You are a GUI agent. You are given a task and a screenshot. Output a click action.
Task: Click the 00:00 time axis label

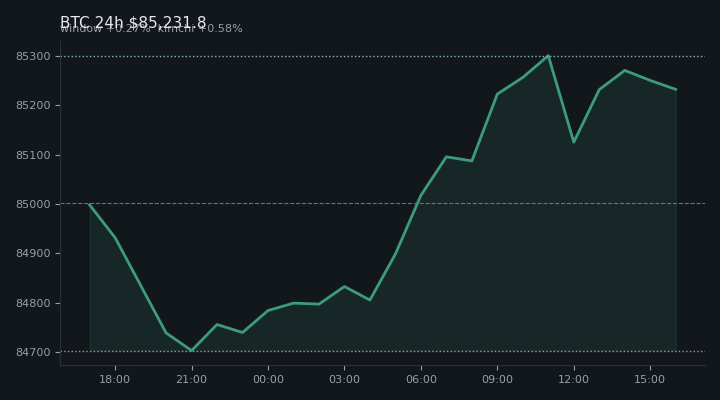click(268, 379)
